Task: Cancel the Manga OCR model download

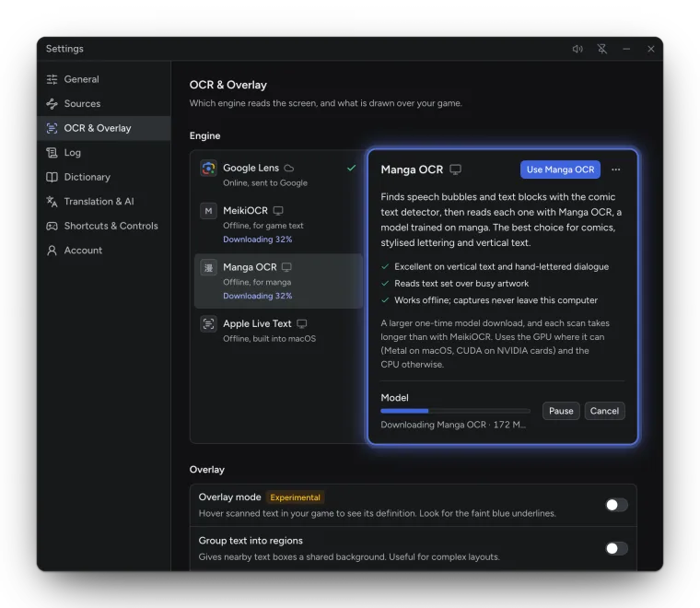Action: pyautogui.click(x=604, y=411)
